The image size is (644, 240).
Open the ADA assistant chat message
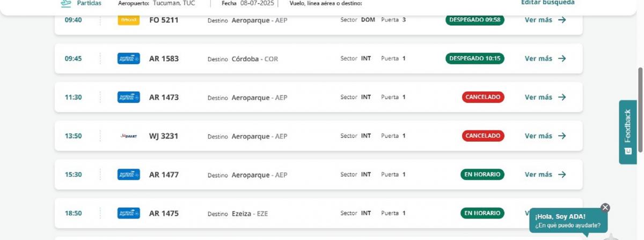[568, 221]
